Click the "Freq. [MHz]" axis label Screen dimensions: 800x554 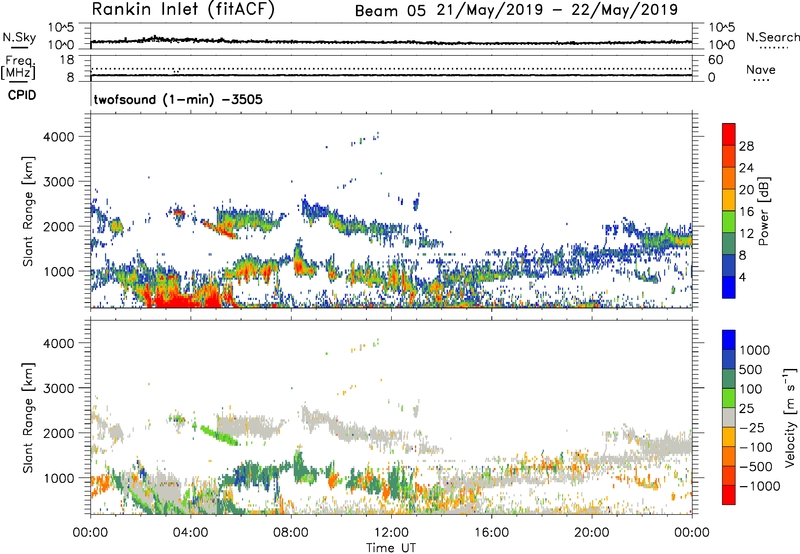19,67
